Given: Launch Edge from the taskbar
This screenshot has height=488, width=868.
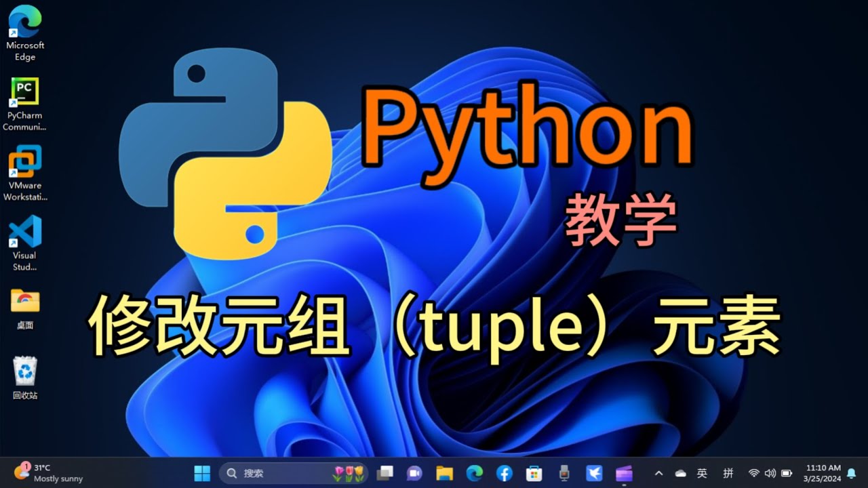Looking at the screenshot, I should pos(474,472).
